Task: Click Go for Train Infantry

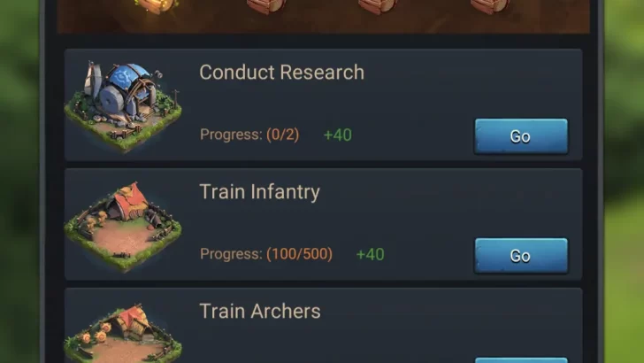Action: [521, 256]
